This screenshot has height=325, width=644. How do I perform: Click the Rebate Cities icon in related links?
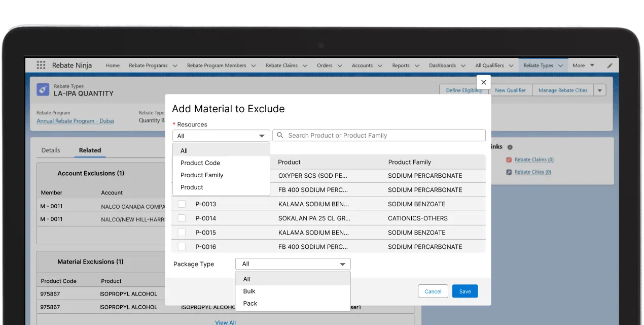(509, 172)
